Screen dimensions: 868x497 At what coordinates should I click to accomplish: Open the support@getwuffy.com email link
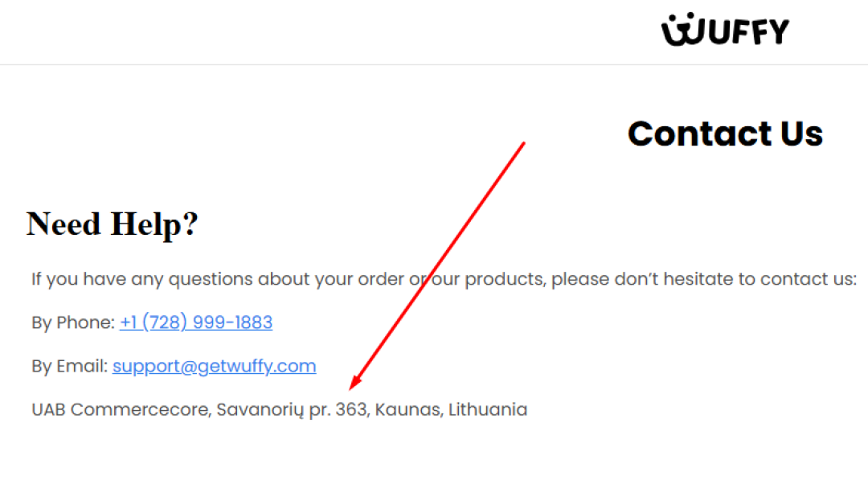[x=214, y=366]
